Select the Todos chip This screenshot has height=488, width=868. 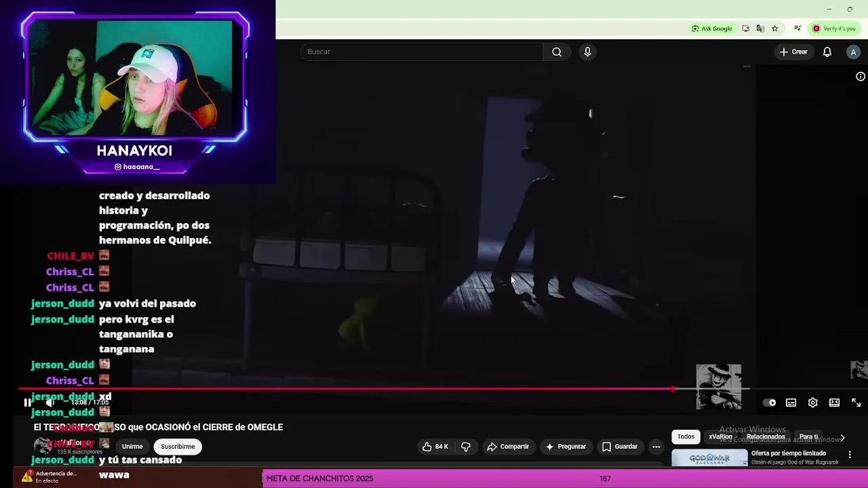[686, 437]
